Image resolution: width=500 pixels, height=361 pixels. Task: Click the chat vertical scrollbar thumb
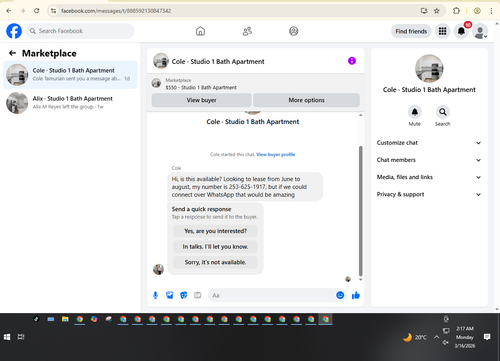tap(360, 211)
